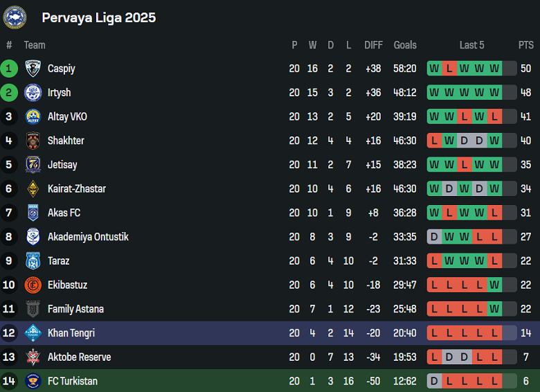Click the Shakhter club badge
Viewport: 540px width, 392px height.
(x=33, y=141)
